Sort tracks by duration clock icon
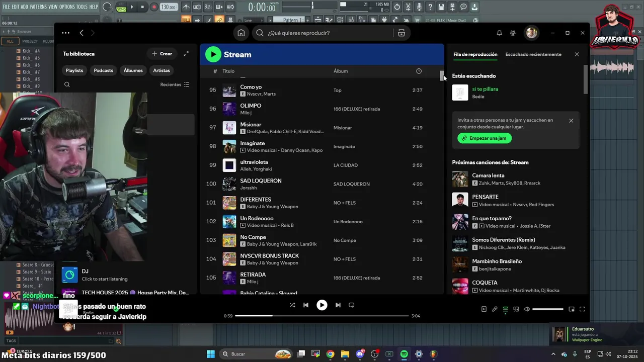The height and width of the screenshot is (362, 644). tap(419, 71)
